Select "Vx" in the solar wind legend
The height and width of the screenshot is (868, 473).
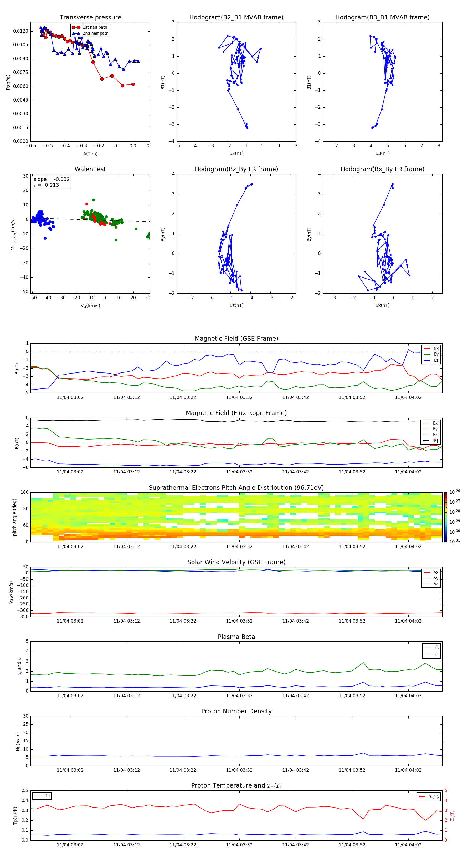pyautogui.click(x=431, y=572)
